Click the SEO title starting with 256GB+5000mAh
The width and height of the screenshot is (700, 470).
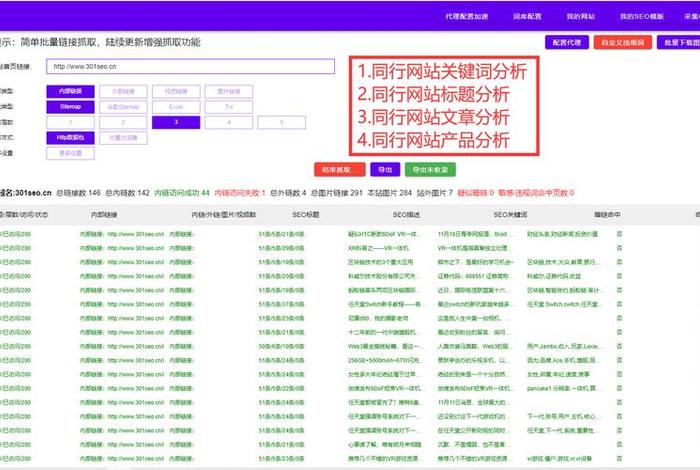[x=383, y=360]
